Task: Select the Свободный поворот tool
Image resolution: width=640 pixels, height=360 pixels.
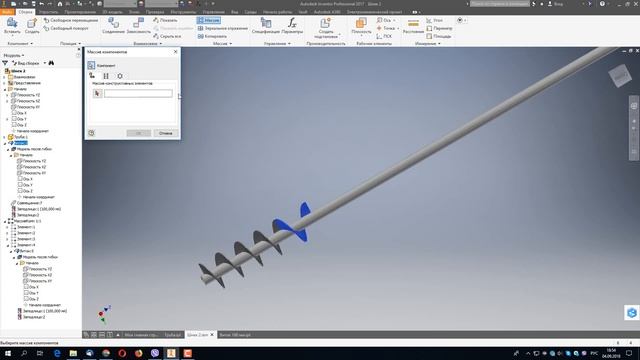Action: tap(66, 28)
